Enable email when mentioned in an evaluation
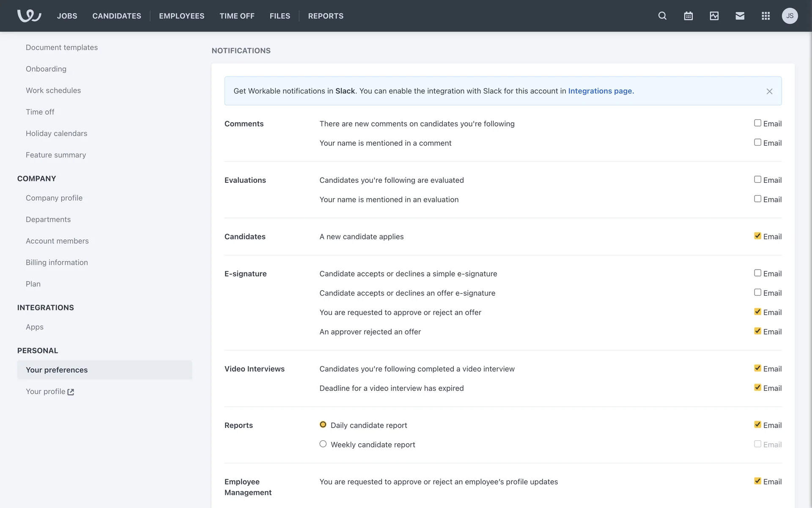 point(757,199)
